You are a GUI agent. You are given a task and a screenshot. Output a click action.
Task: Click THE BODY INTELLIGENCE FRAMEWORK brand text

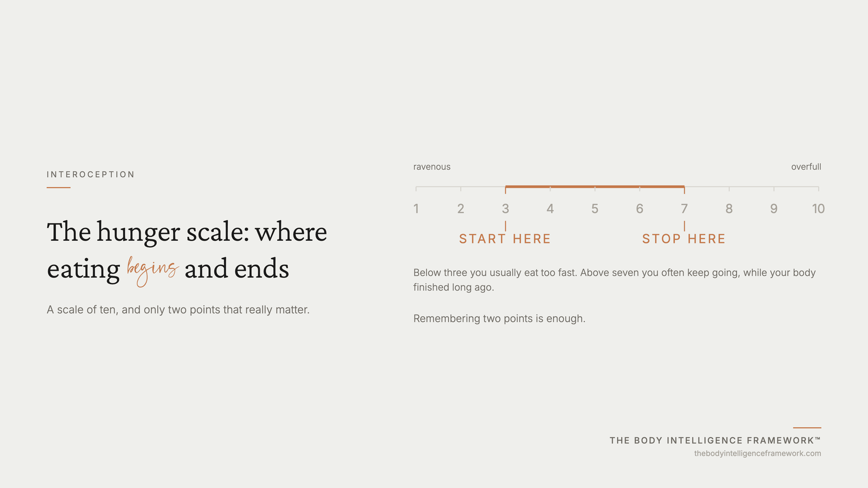715,440
